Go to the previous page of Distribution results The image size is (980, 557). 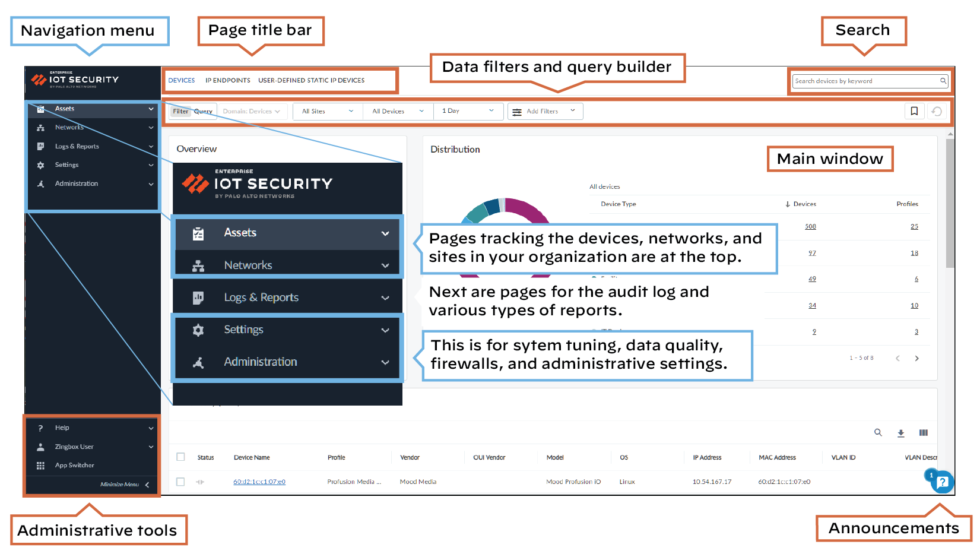point(897,358)
